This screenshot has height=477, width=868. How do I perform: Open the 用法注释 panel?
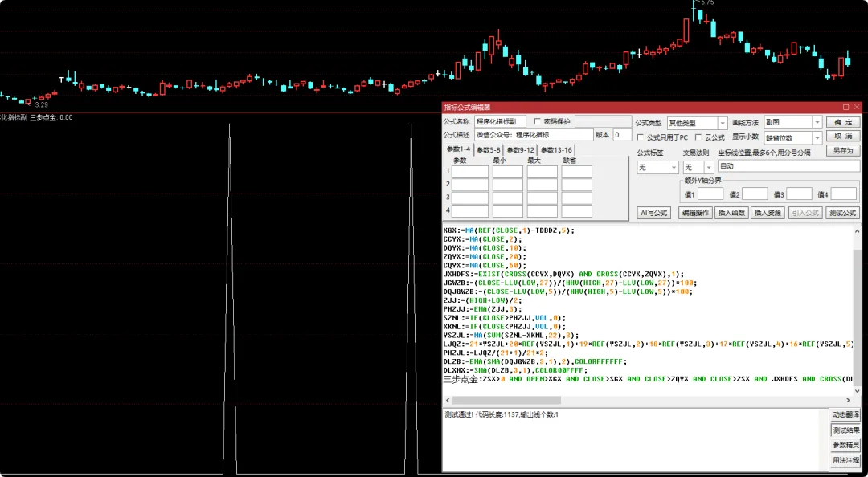coord(845,460)
